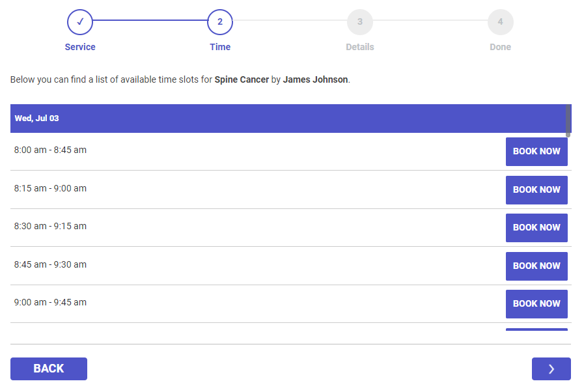584x392 pixels.
Task: Book the 8:00 am - 8:45 am slot
Action: coord(536,151)
